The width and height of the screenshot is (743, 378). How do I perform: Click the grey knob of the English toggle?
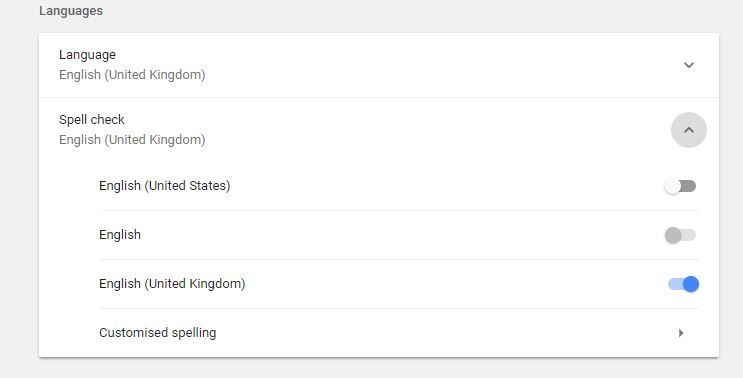click(672, 235)
